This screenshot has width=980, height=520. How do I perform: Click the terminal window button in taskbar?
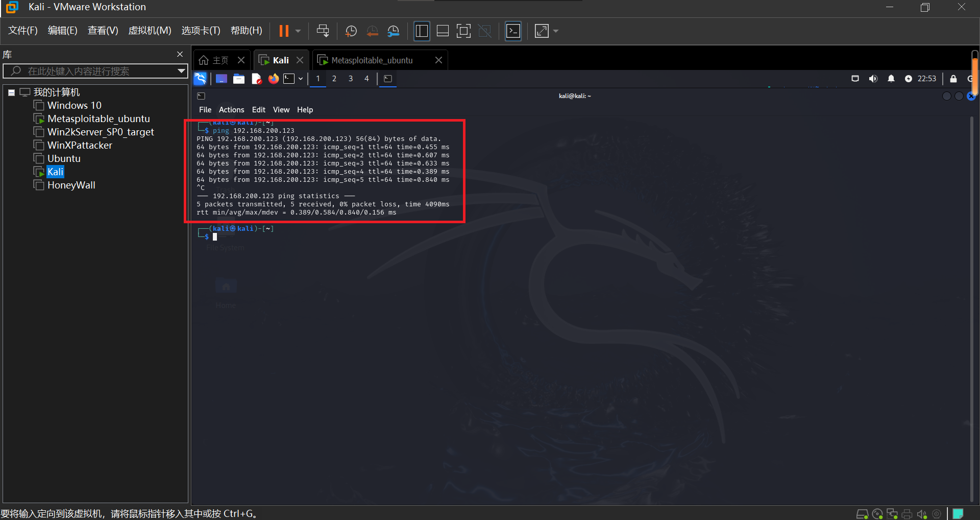click(388, 79)
